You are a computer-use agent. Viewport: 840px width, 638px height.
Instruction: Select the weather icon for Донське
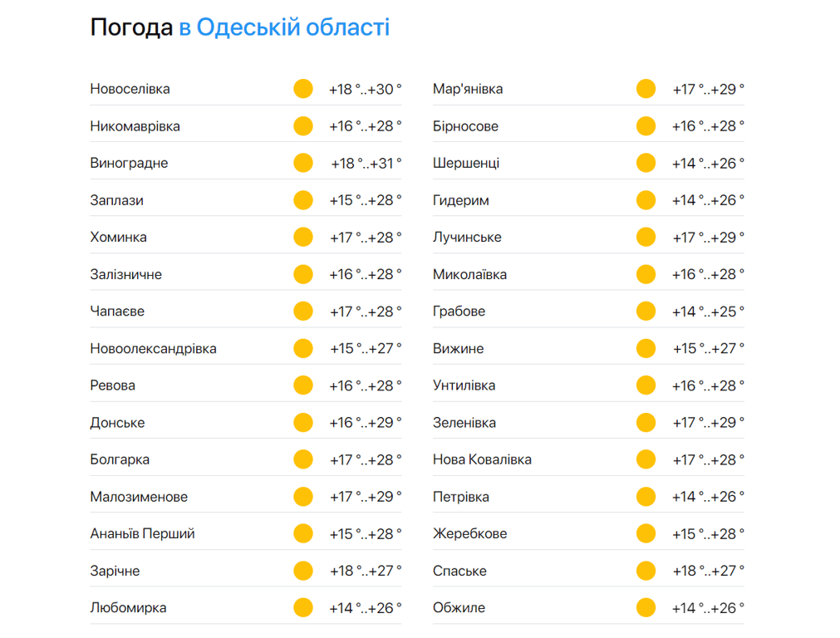click(302, 422)
